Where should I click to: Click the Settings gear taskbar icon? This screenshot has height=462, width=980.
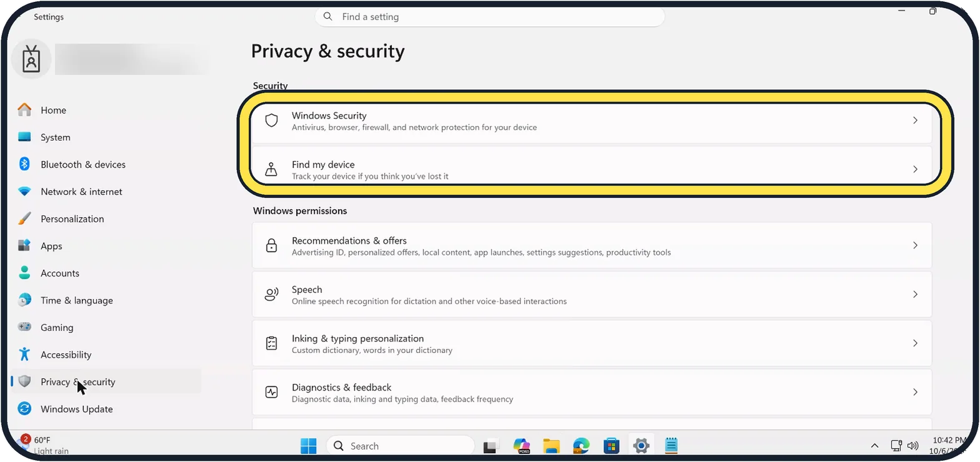pyautogui.click(x=641, y=446)
